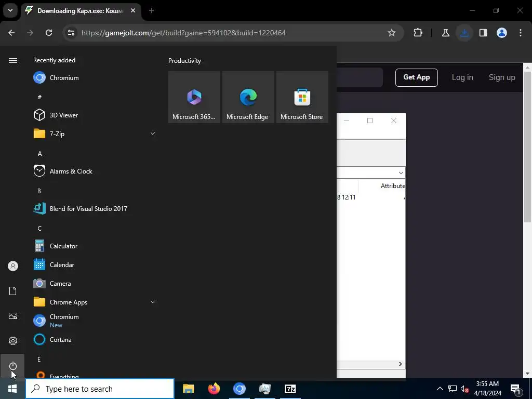This screenshot has width=532, height=399.
Task: Jump to letter C section header
Action: pyautogui.click(x=39, y=229)
